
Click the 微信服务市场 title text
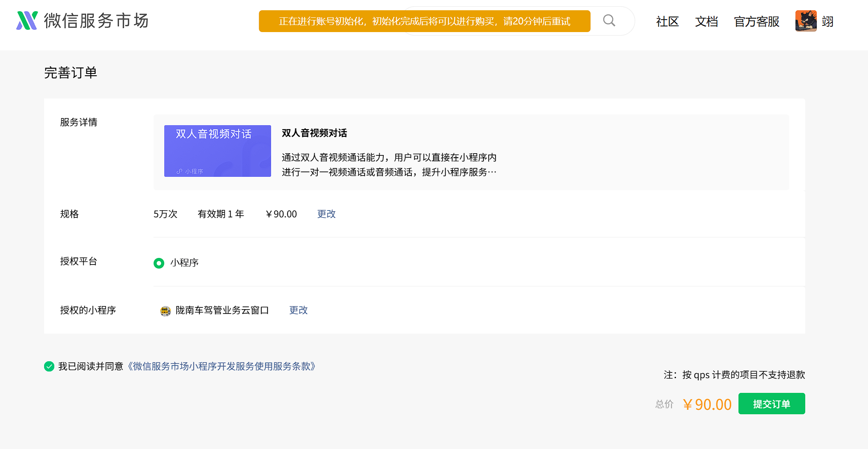coord(96,20)
